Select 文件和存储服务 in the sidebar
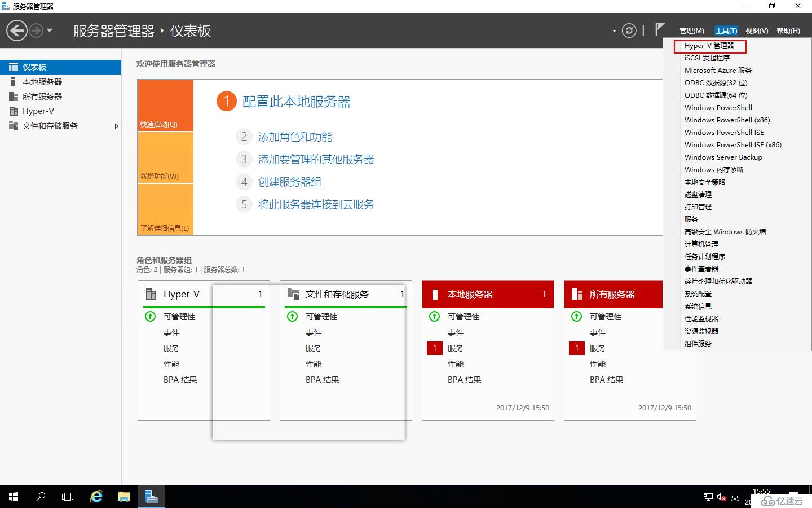812x508 pixels. pos(60,126)
